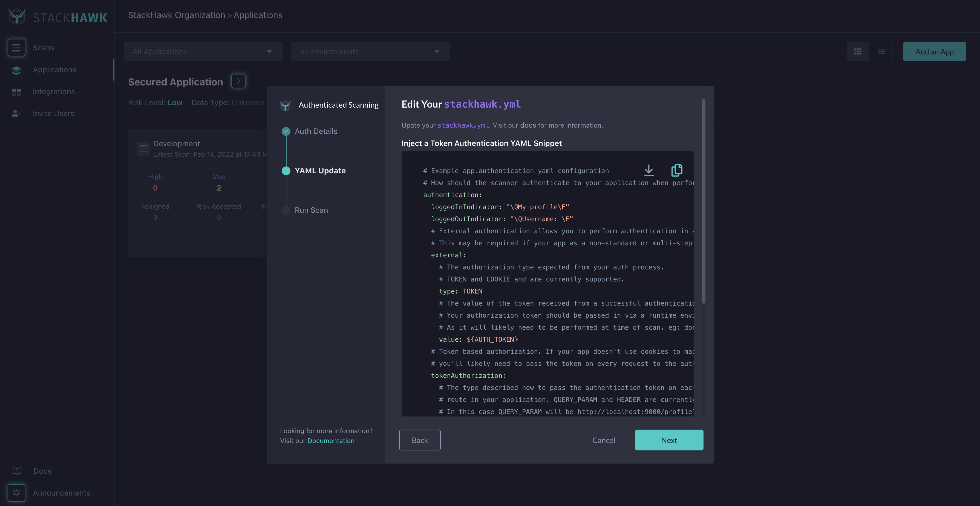Click the Next button
Screen dimensions: 980x506
click(x=669, y=440)
